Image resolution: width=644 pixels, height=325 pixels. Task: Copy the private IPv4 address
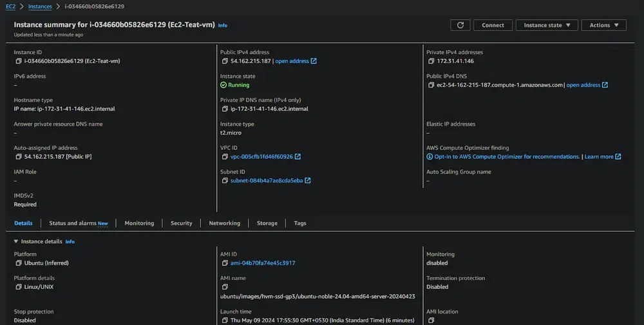click(431, 61)
